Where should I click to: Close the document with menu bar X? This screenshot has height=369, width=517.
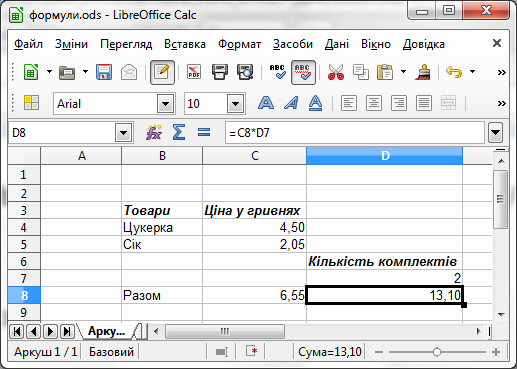(x=497, y=43)
